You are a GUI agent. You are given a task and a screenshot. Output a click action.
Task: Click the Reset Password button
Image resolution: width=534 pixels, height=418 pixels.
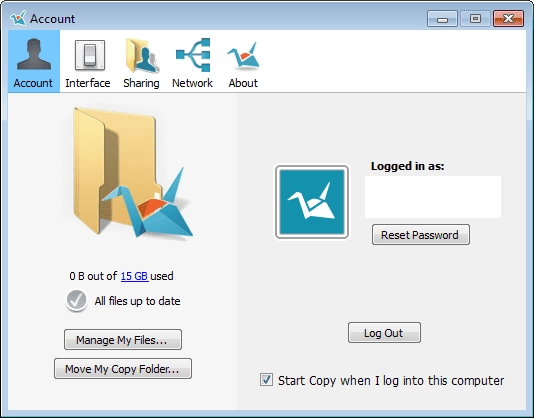click(421, 235)
